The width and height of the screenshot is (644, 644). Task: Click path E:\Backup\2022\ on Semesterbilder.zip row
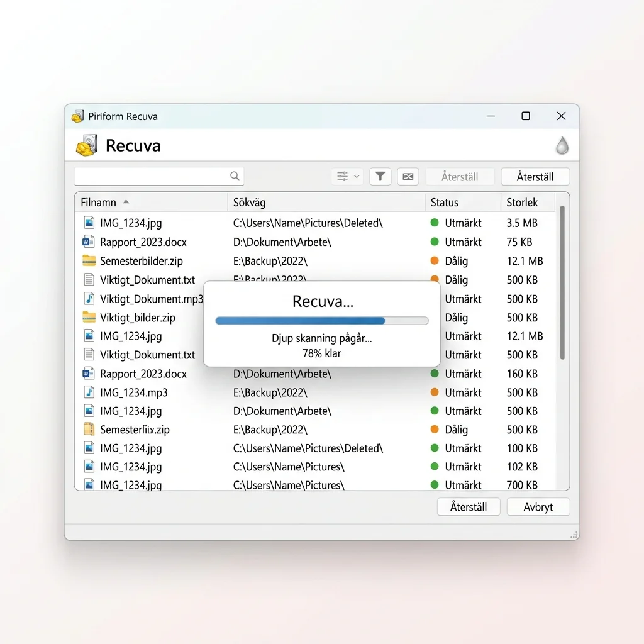point(270,261)
